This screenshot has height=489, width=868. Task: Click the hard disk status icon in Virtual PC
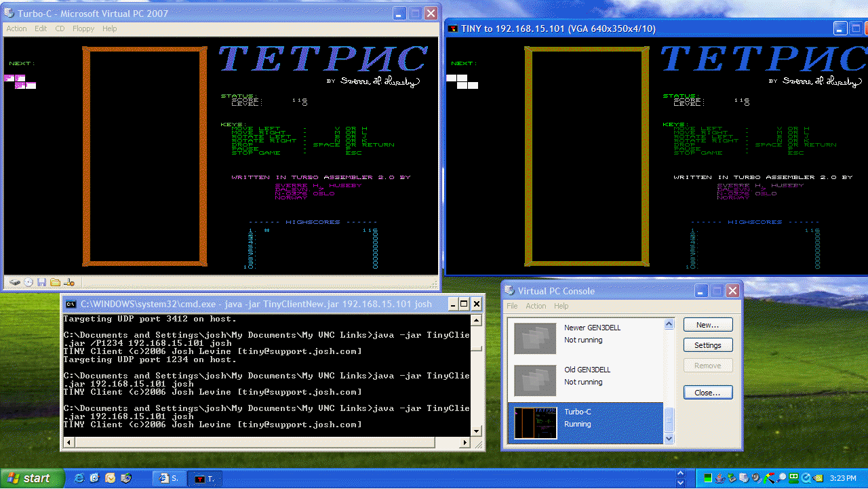[x=15, y=281]
